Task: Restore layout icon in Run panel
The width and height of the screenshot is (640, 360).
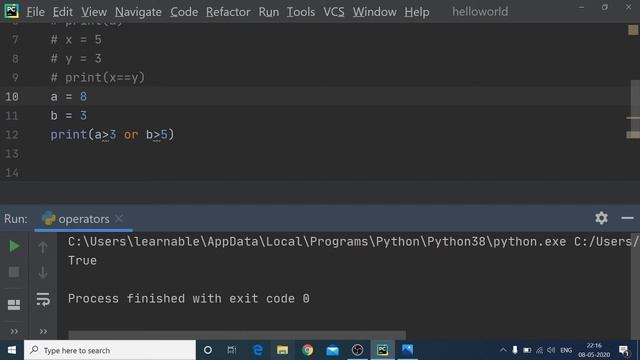Action: 14,304
